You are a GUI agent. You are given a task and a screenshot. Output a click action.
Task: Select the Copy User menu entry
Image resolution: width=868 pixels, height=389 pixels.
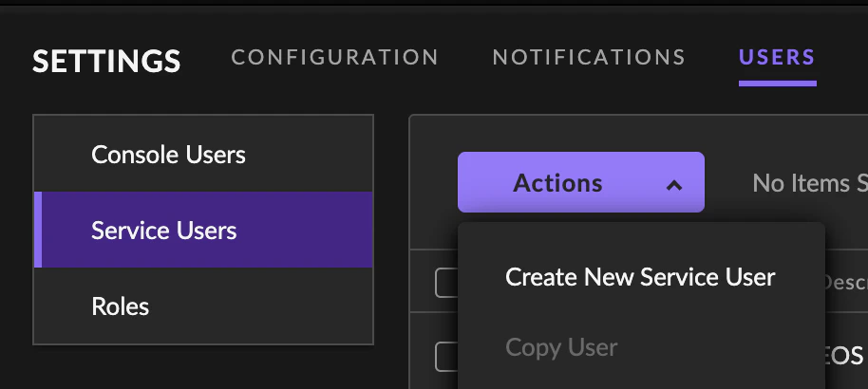pyautogui.click(x=561, y=347)
